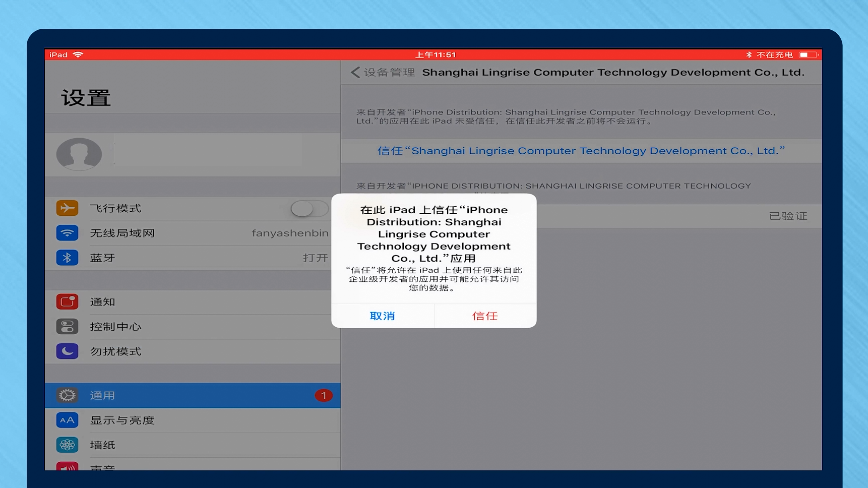Tap the Wi-Fi settings icon (无线局域网)

tap(67, 233)
